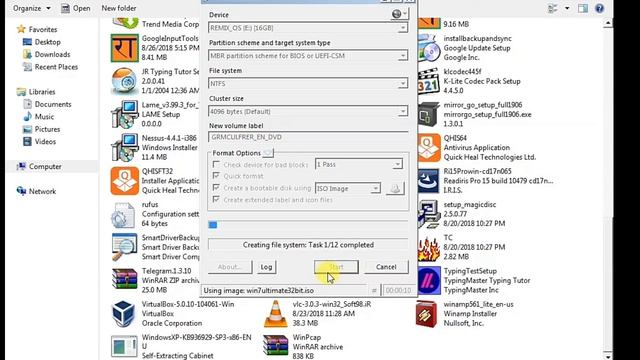640x360 pixels.
Task: Select the Telegram.1.3.10 WinRAR archive icon
Action: (124, 280)
